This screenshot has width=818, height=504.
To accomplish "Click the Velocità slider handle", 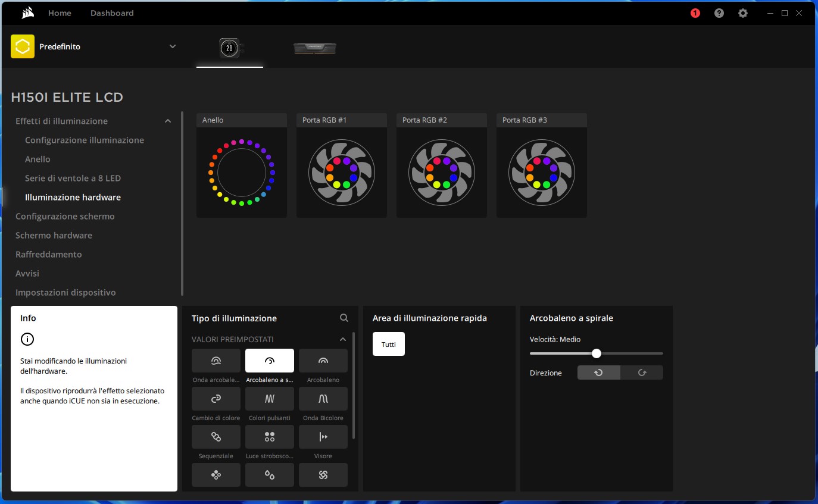I will pyautogui.click(x=597, y=353).
